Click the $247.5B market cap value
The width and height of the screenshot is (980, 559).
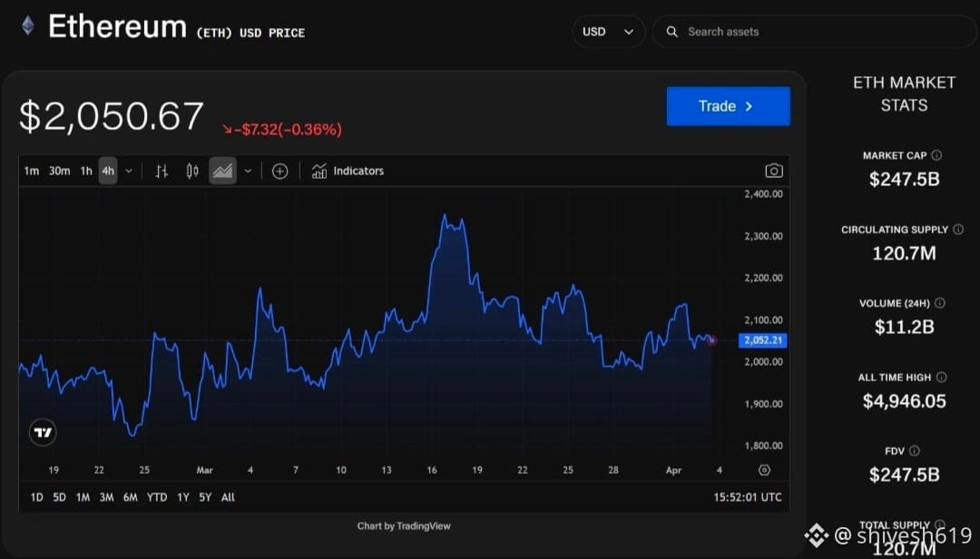point(905,180)
